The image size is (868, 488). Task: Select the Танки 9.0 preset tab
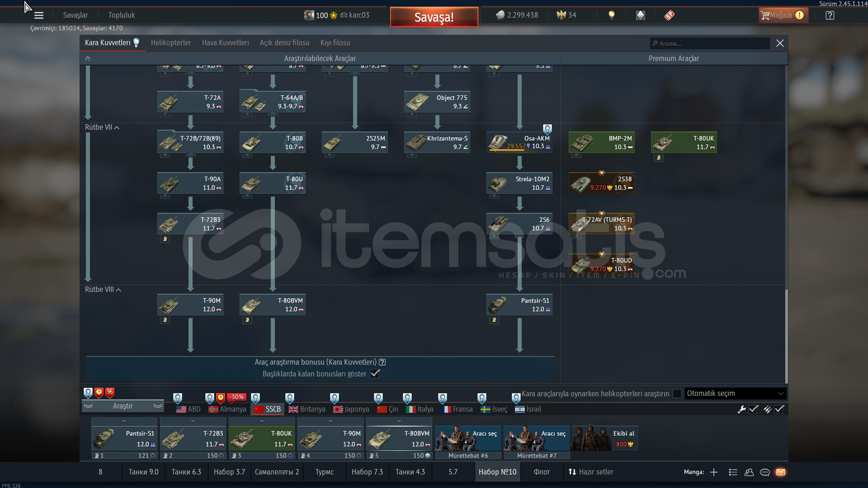tap(143, 472)
